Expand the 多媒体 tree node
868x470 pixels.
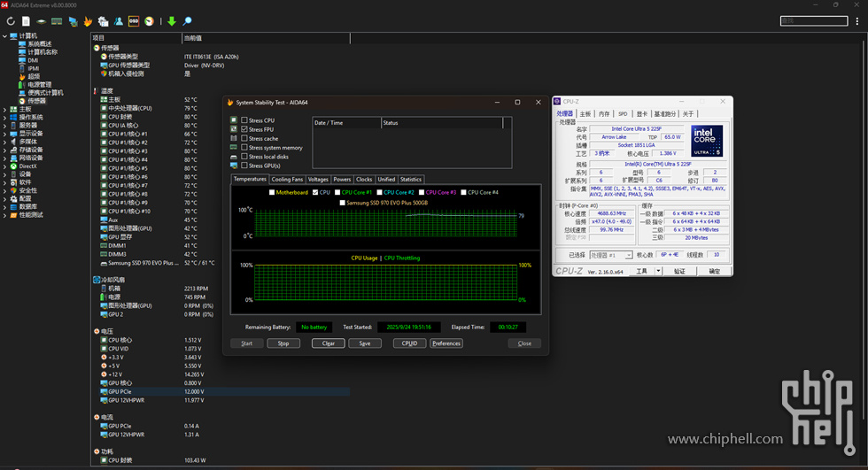(x=5, y=142)
